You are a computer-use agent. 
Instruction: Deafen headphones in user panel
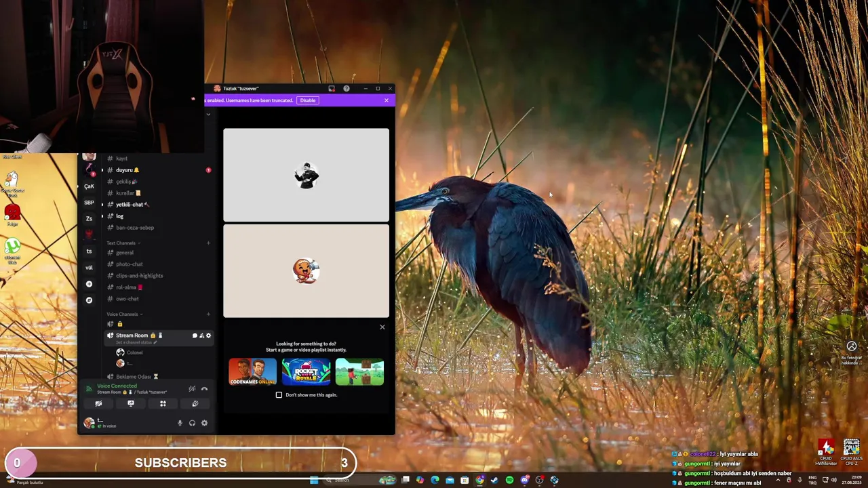point(192,423)
